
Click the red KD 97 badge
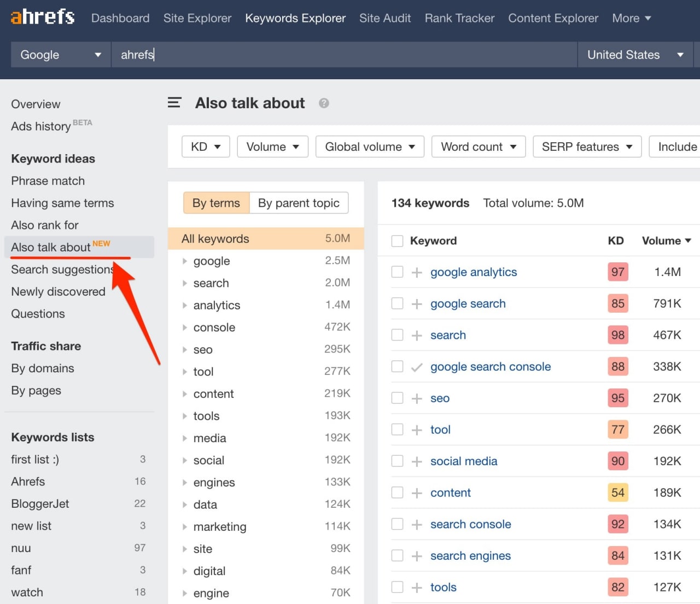click(617, 272)
